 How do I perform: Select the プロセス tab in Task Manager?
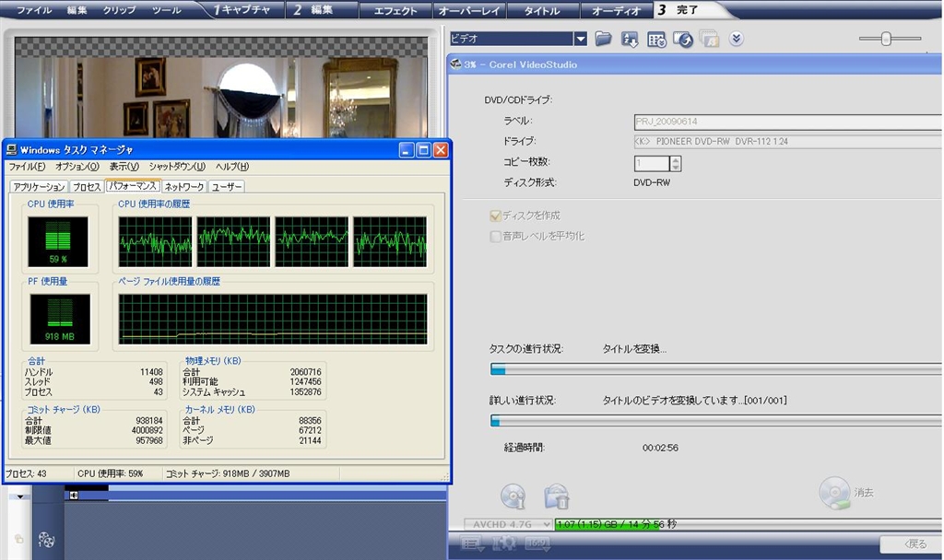[x=87, y=187]
